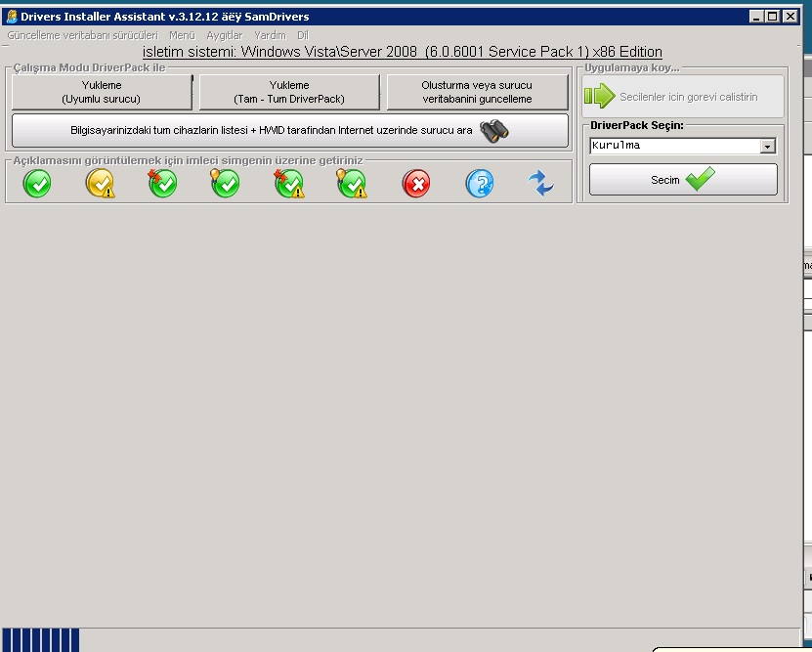The image size is (812, 652).
Task: Click Secilenler icin gorevi calistirin button
Action: coord(683,97)
